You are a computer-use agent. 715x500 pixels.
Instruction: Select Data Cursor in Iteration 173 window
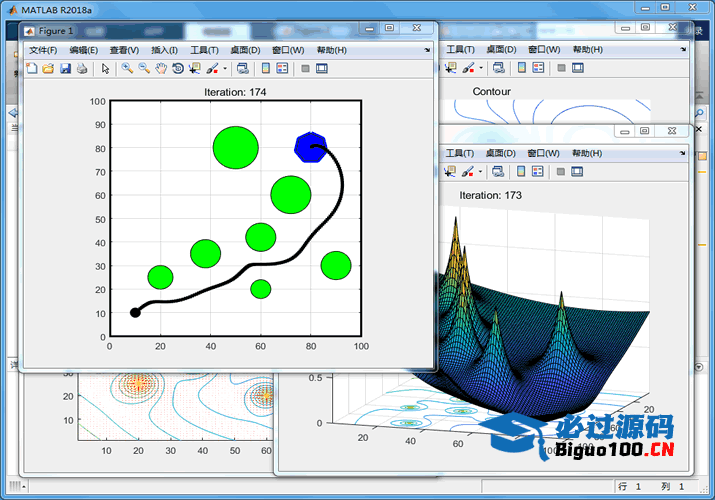pos(450,172)
